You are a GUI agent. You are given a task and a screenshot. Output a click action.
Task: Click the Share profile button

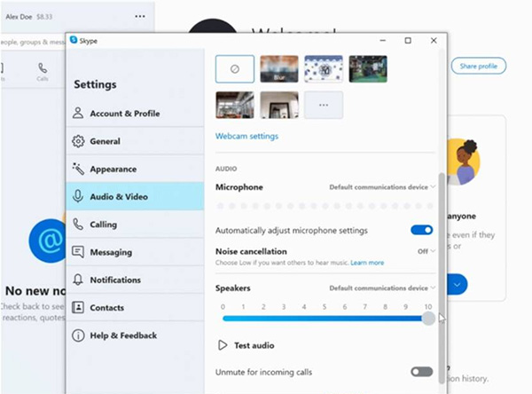coord(479,66)
